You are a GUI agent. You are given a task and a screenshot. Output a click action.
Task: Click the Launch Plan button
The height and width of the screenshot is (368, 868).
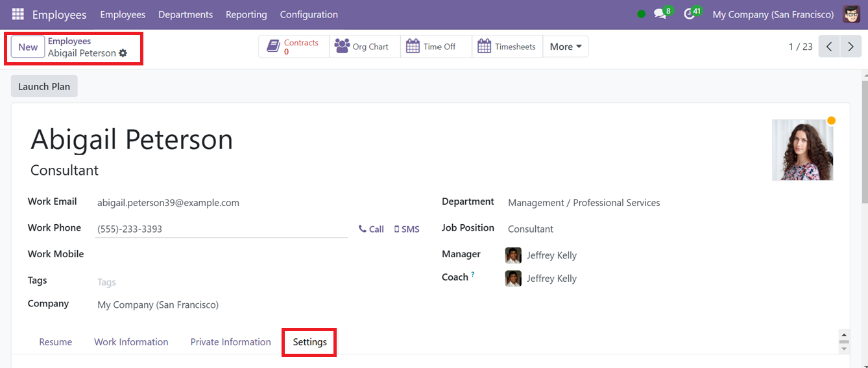tap(44, 86)
